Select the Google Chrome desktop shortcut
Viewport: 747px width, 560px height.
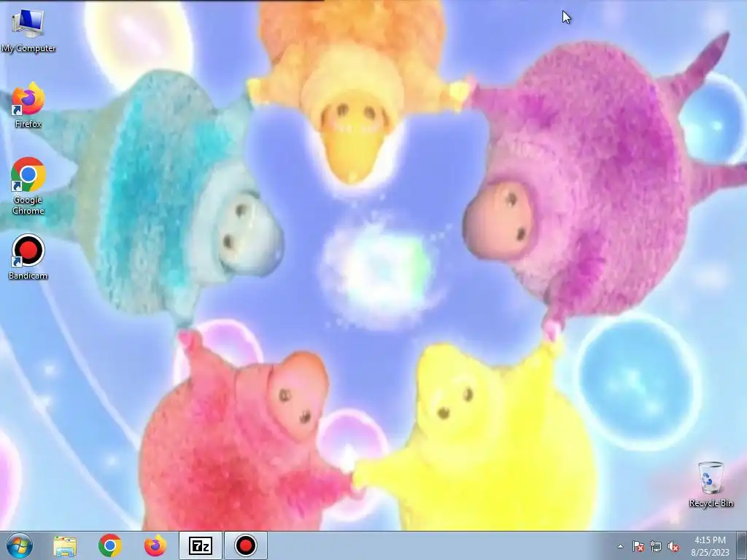28,186
